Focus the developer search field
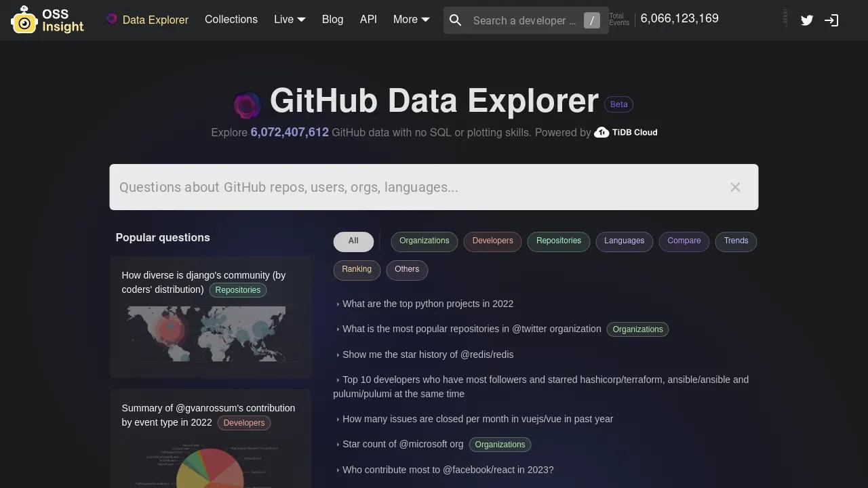Screen dimensions: 868x488 (x=525, y=20)
